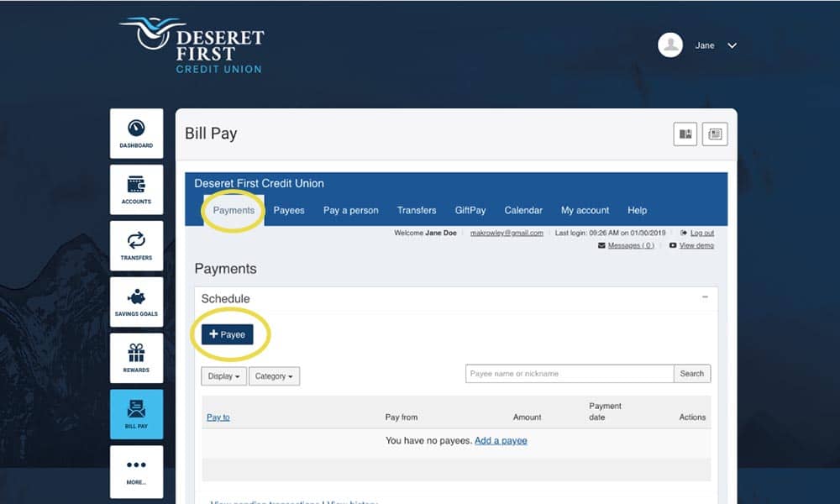Click the + Payee button
840x504 pixels.
pyautogui.click(x=227, y=334)
